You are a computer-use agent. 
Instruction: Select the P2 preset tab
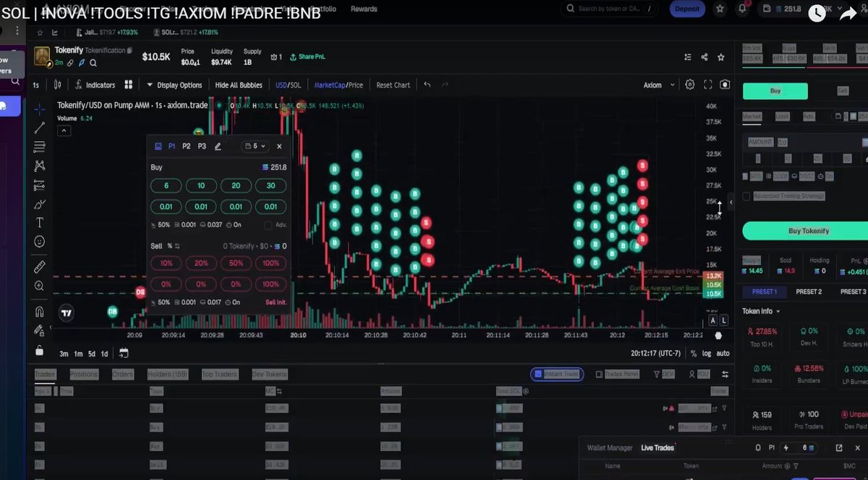(x=187, y=146)
